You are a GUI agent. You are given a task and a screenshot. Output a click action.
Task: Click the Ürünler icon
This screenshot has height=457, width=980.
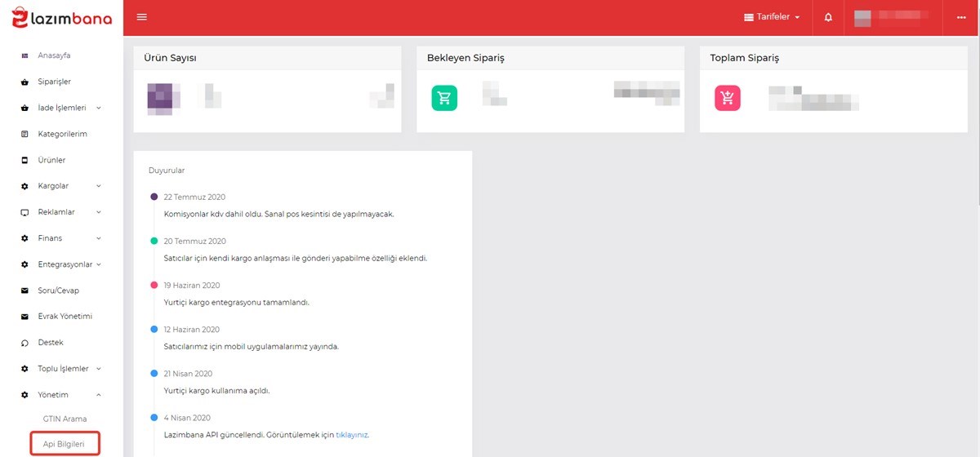tap(24, 160)
